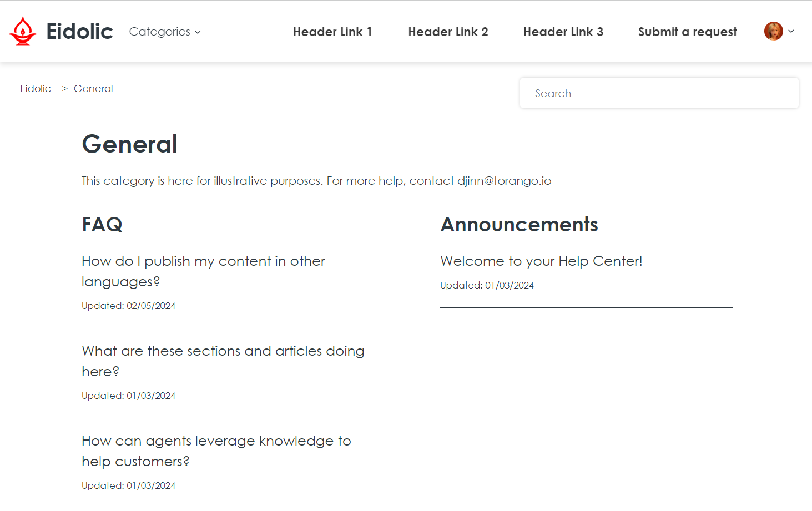Viewport: 812px width, 511px height.
Task: Click the General breadcrumb item
Action: pyautogui.click(x=93, y=89)
